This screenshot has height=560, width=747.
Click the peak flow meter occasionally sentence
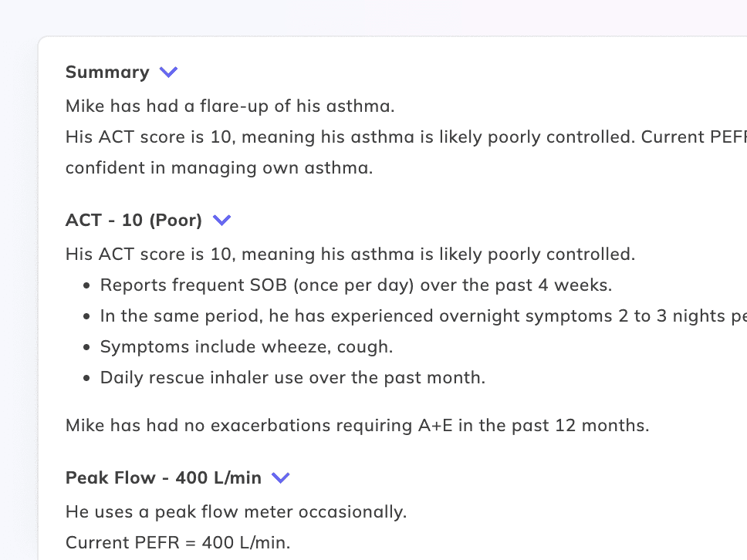236,512
